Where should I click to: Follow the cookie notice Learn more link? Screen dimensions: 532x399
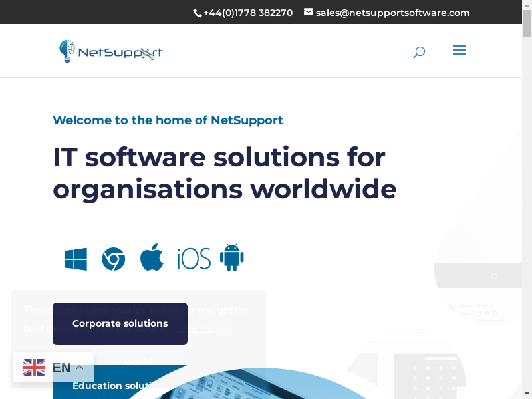(x=207, y=329)
